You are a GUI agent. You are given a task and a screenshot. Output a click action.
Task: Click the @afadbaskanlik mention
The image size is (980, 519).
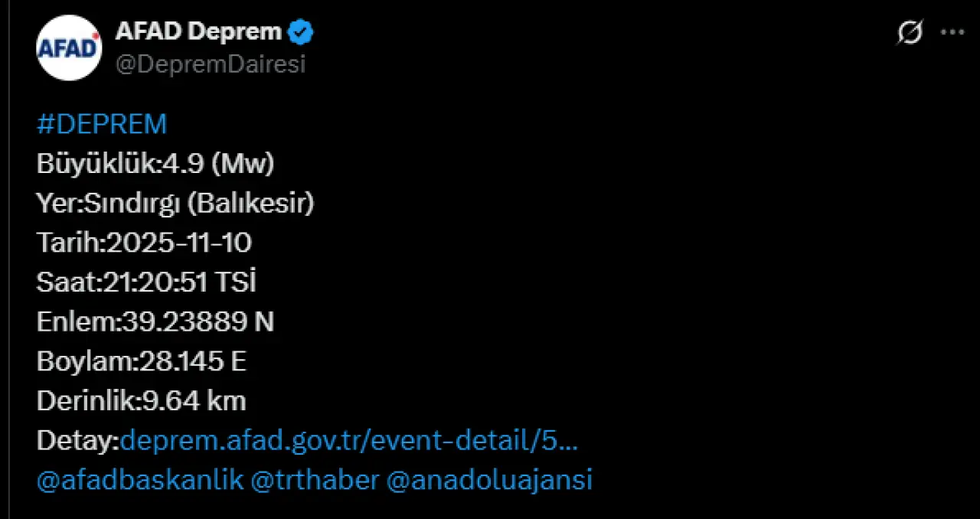pos(140,481)
